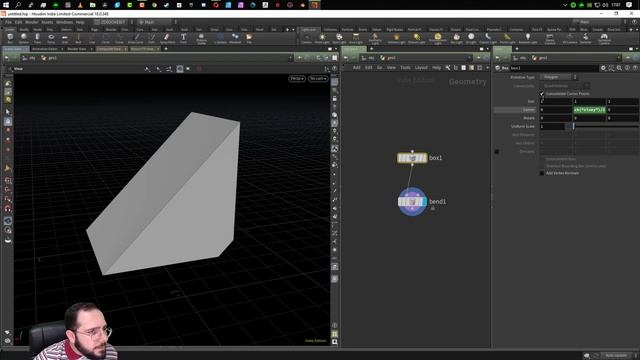The width and height of the screenshot is (640, 360).
Task: Switch to the Scene View tab
Action: pyautogui.click(x=15, y=49)
